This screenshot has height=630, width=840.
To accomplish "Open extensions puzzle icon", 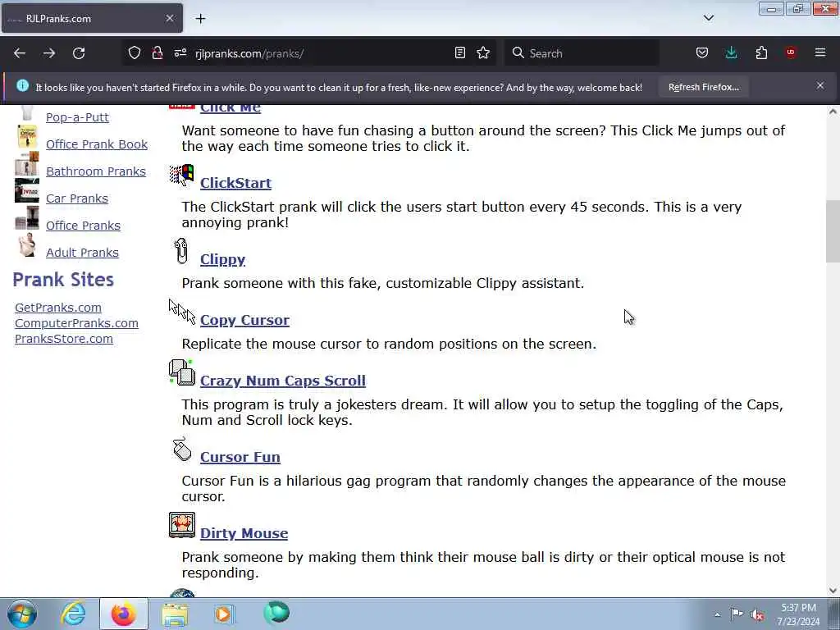I will pos(761,53).
